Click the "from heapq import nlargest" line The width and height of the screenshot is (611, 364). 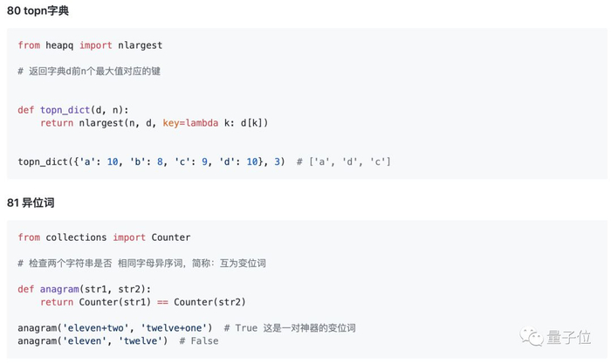click(x=90, y=45)
